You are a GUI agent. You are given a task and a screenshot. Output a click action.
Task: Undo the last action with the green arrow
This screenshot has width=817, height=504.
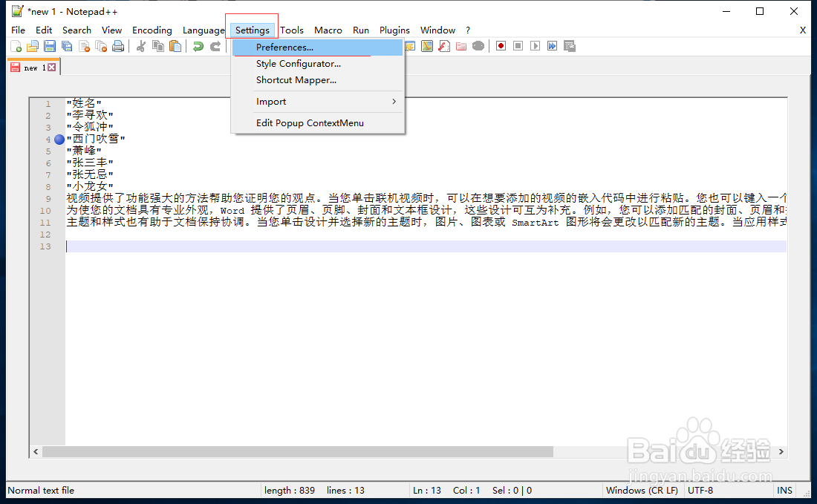(198, 46)
